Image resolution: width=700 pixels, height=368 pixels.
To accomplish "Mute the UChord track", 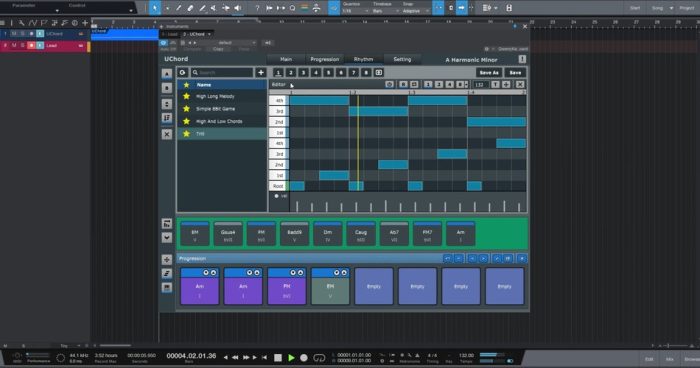I will click(14, 33).
